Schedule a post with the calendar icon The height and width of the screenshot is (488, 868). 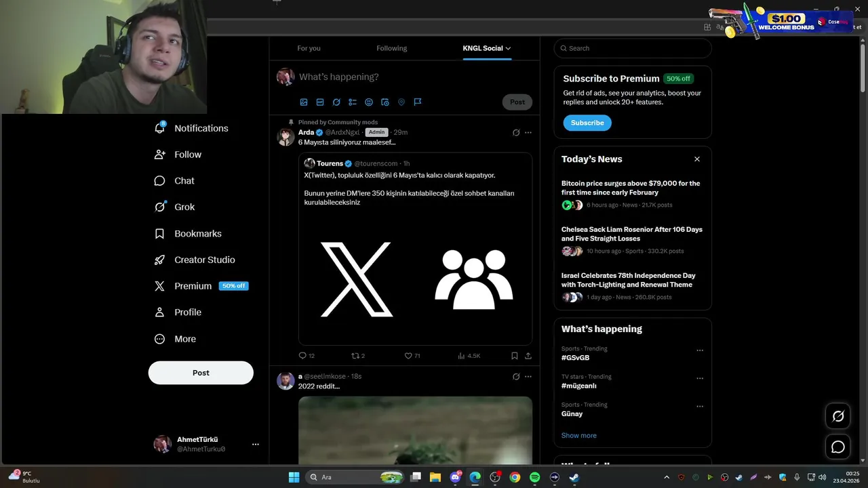385,102
